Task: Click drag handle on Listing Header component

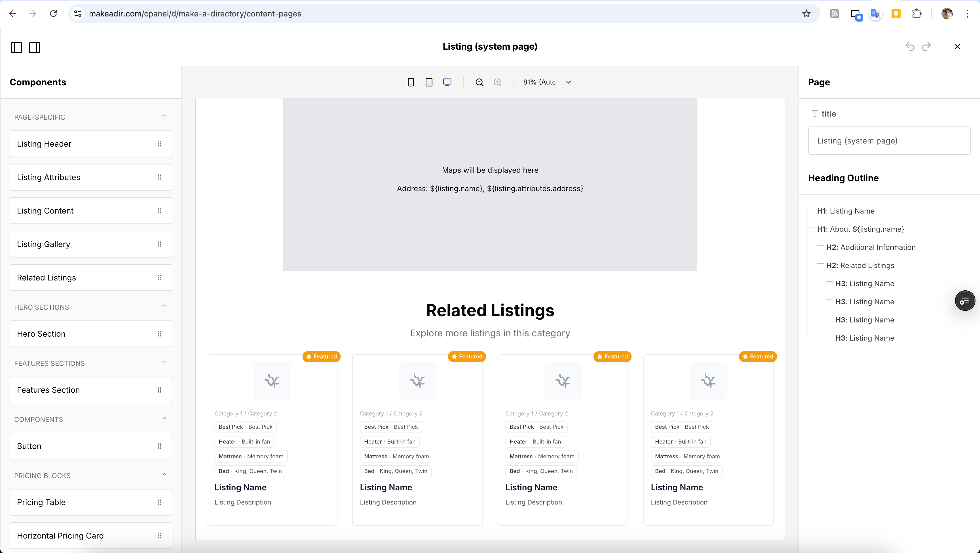Action: pyautogui.click(x=159, y=144)
